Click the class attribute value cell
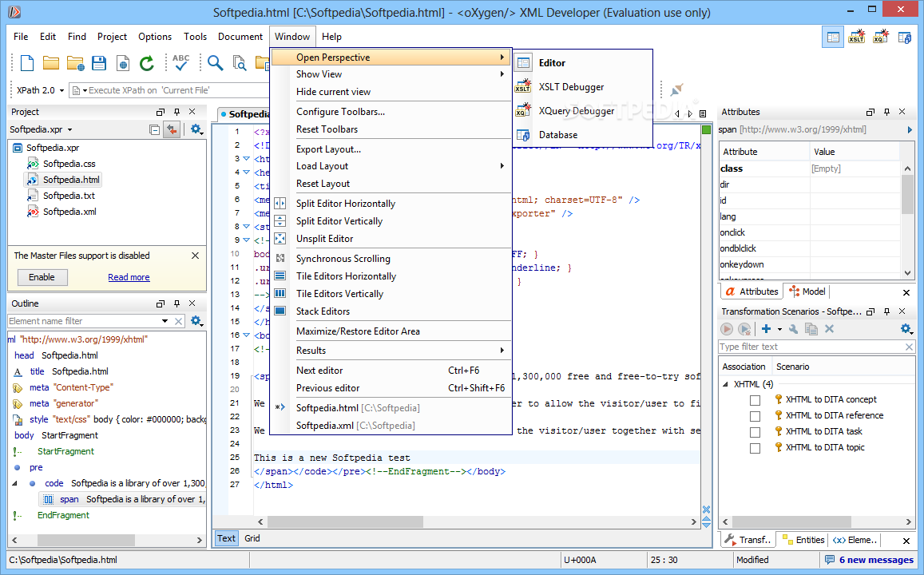Image resolution: width=924 pixels, height=575 pixels. [855, 169]
